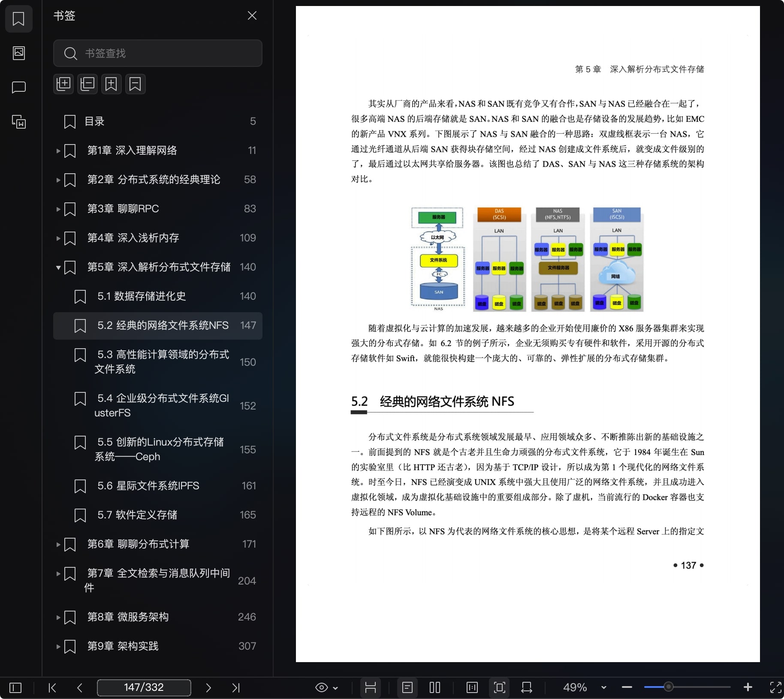
Task: Click bookmark icon beside 5.7 软件定义存储
Action: 80,515
